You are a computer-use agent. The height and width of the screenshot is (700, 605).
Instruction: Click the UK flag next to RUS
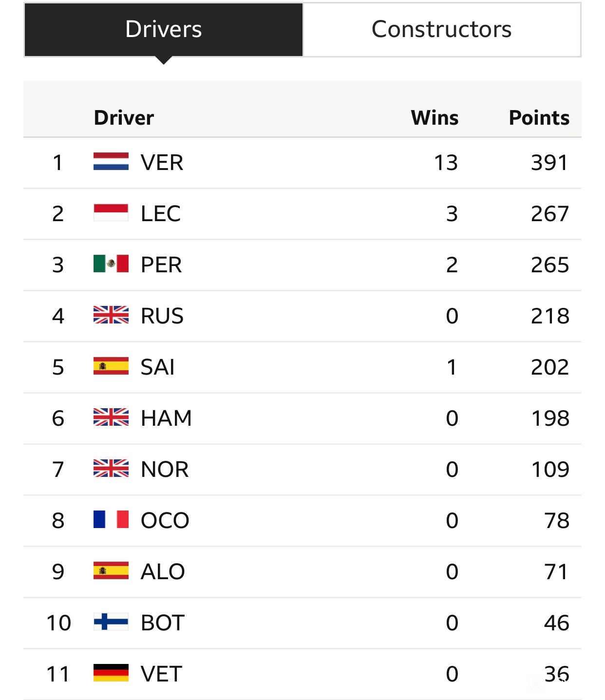[x=111, y=315]
